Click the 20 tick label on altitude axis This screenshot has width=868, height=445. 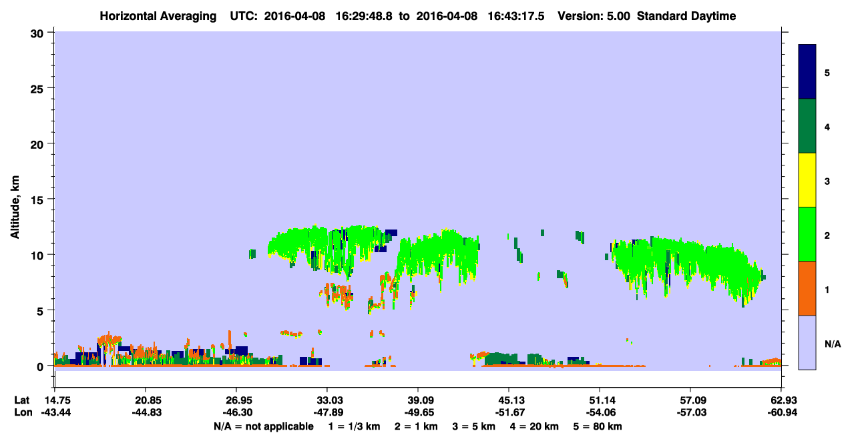39,143
